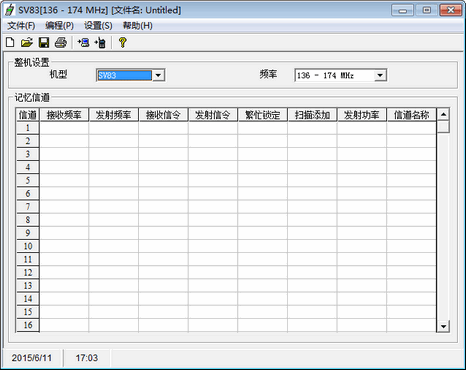Viewport: 466px width, 370px height.
Task: Click the application icon in the title bar
Action: [x=9, y=10]
